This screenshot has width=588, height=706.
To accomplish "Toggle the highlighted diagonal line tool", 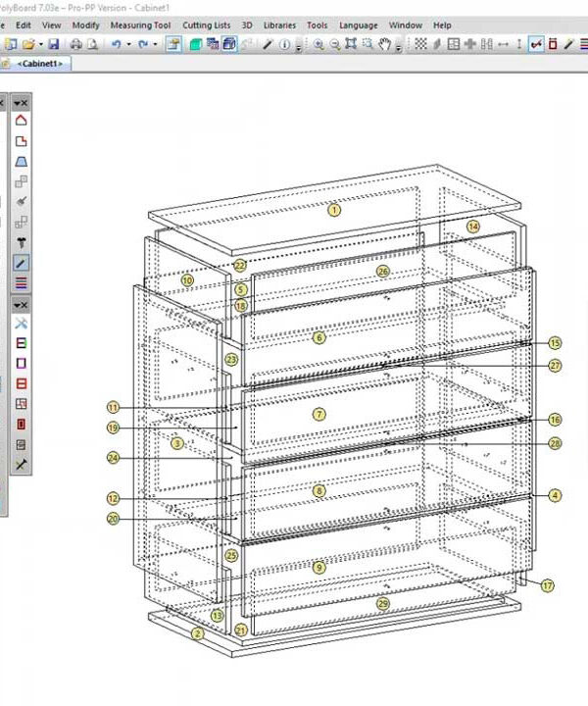I will [x=21, y=263].
